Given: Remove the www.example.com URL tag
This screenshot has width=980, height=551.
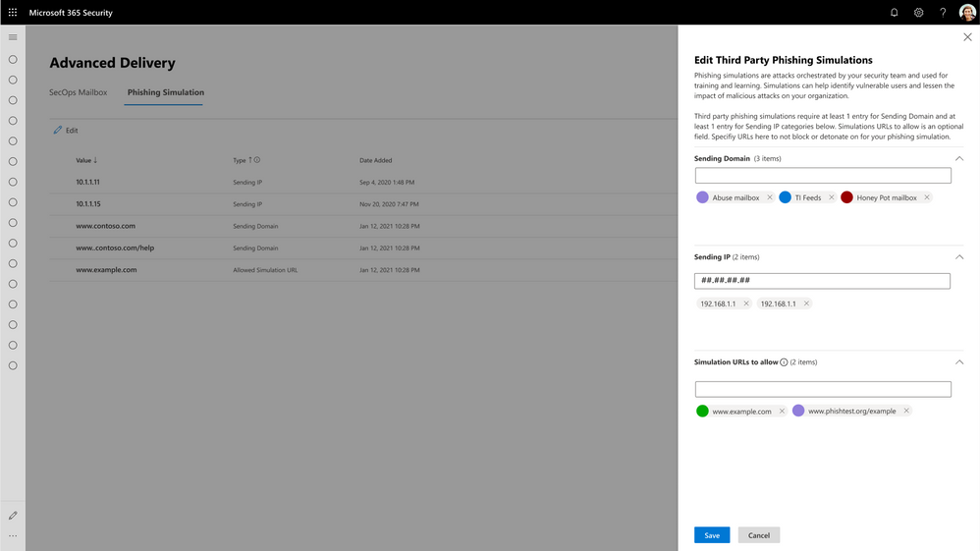Looking at the screenshot, I should point(782,412).
